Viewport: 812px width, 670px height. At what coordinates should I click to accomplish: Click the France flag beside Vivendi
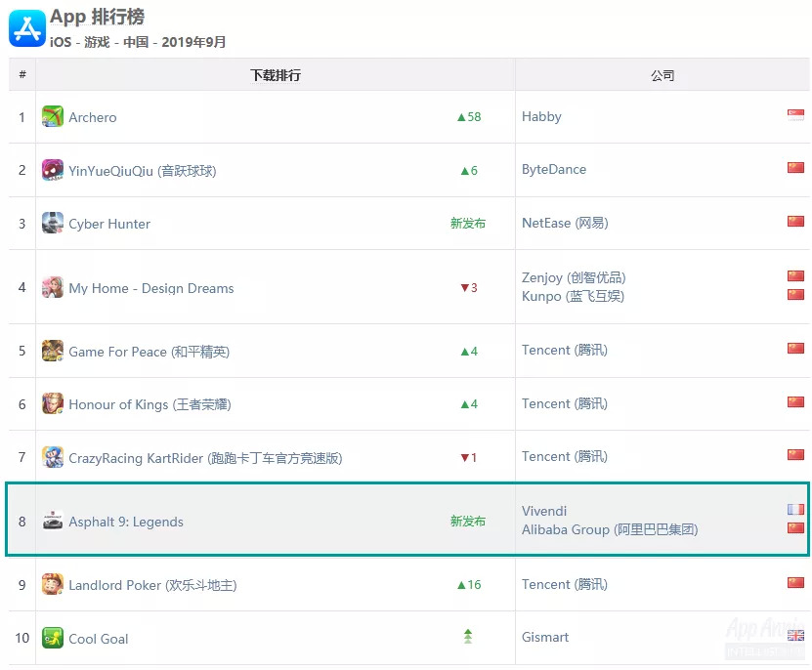795,510
